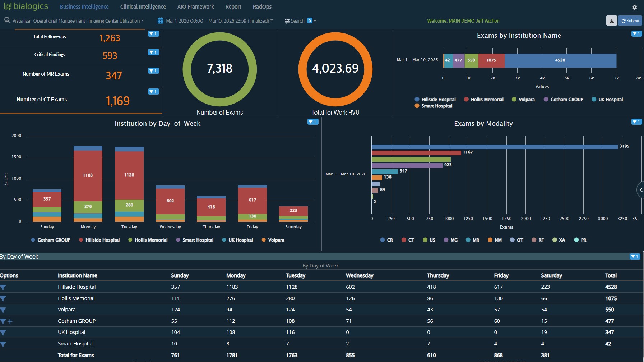Open the filter for Exams by Institution Name chart

click(x=637, y=33)
